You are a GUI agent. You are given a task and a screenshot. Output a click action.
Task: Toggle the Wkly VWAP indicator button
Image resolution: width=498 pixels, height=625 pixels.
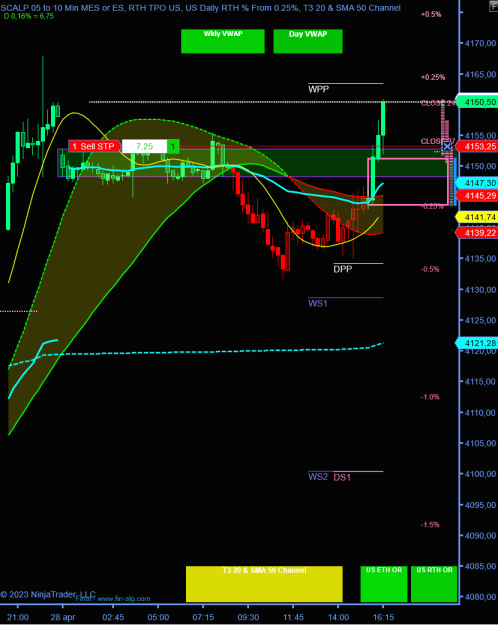click(x=222, y=41)
